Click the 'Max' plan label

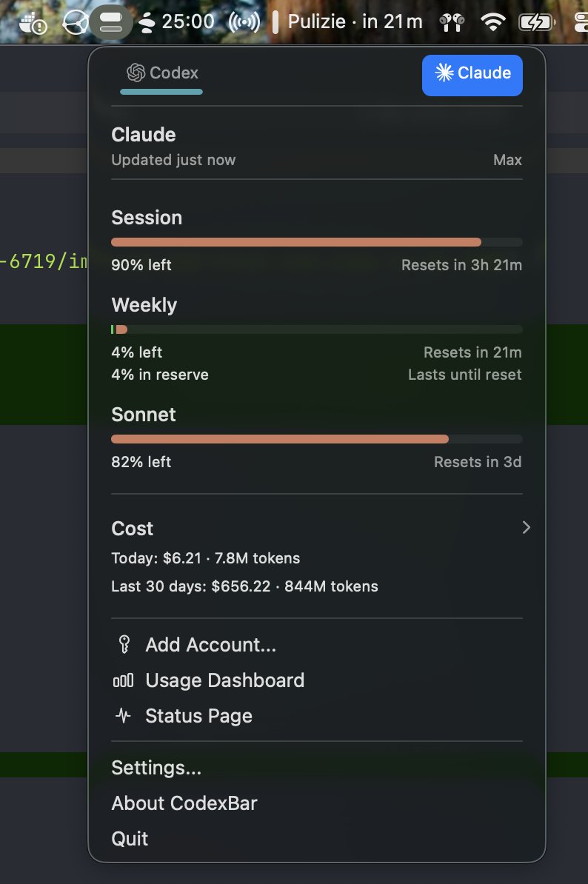507,160
